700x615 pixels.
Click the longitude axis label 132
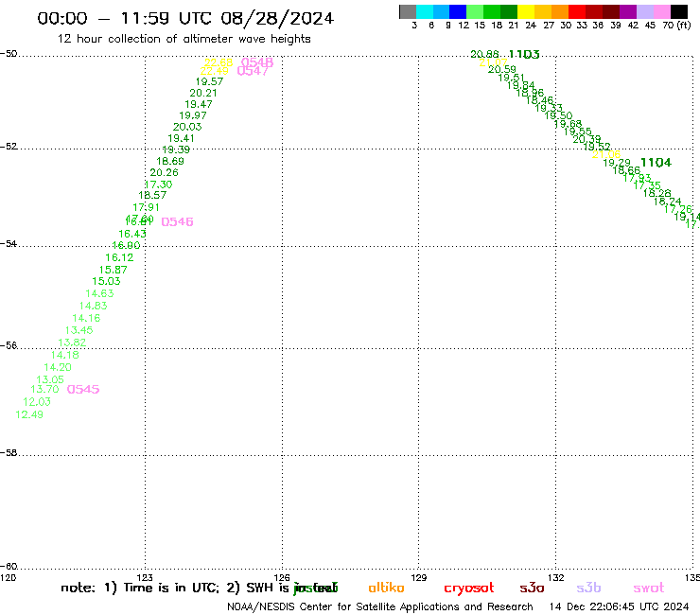(556, 577)
